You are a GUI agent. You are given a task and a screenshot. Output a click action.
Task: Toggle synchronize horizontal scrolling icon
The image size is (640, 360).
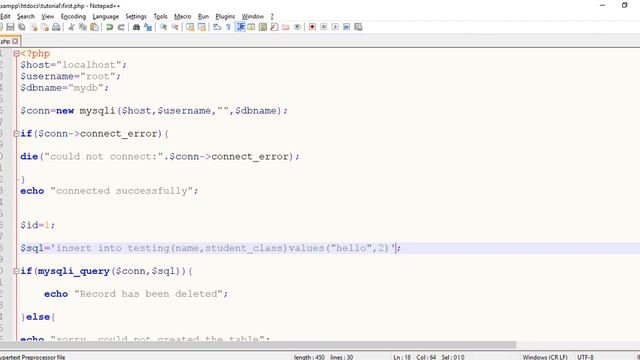tap(202, 27)
